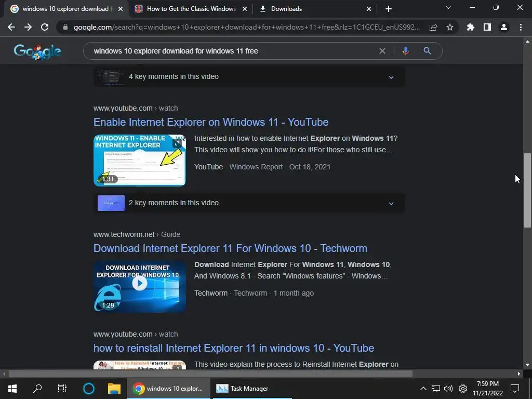Select Chrome windows 10 explor... taskbar button
Viewport: 532px width, 399px height.
tap(169, 389)
